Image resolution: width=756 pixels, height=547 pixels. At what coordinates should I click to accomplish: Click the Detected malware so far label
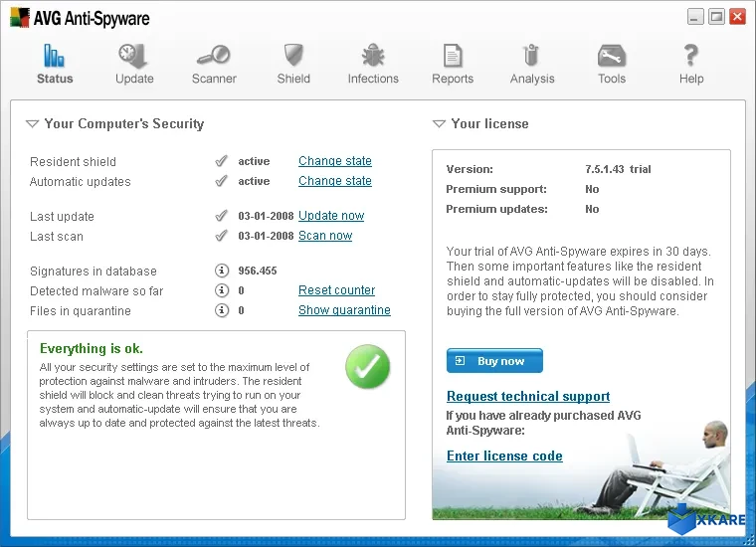pyautogui.click(x=96, y=291)
